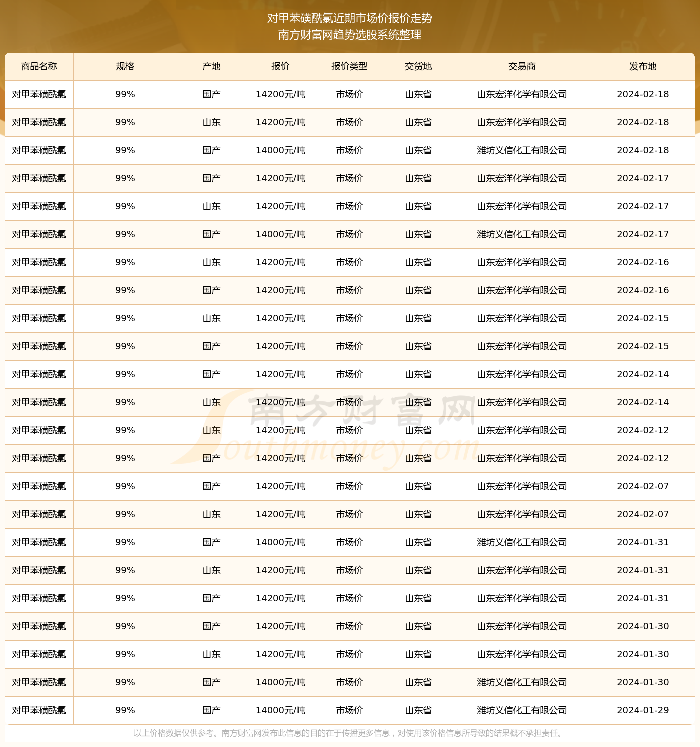The height and width of the screenshot is (747, 700).
Task: Click 对甲苯磺酰氯 product name in the 2024-01-29 row
Action: (x=39, y=710)
